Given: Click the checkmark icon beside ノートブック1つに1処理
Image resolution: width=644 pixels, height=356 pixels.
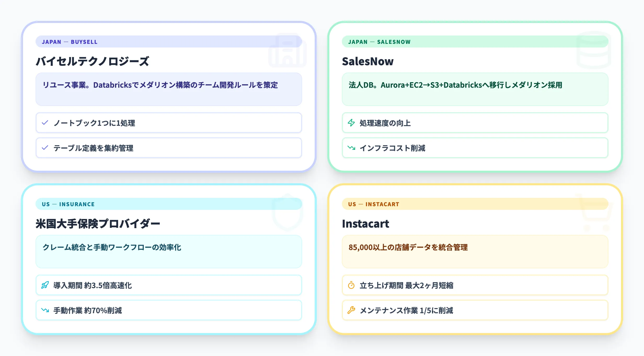Looking at the screenshot, I should pos(45,123).
